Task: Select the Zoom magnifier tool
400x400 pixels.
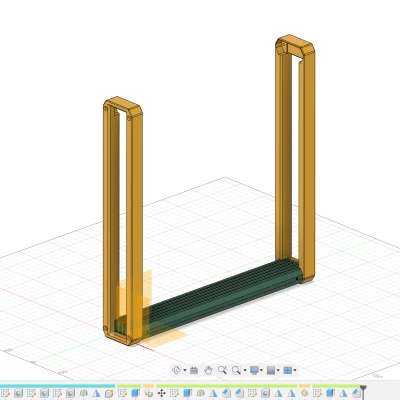Action: pyautogui.click(x=222, y=370)
